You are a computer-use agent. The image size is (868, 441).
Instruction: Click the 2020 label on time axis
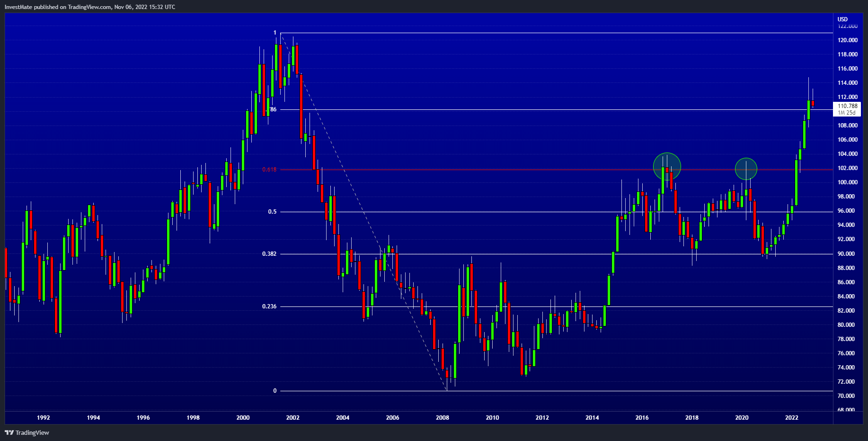tap(742, 418)
